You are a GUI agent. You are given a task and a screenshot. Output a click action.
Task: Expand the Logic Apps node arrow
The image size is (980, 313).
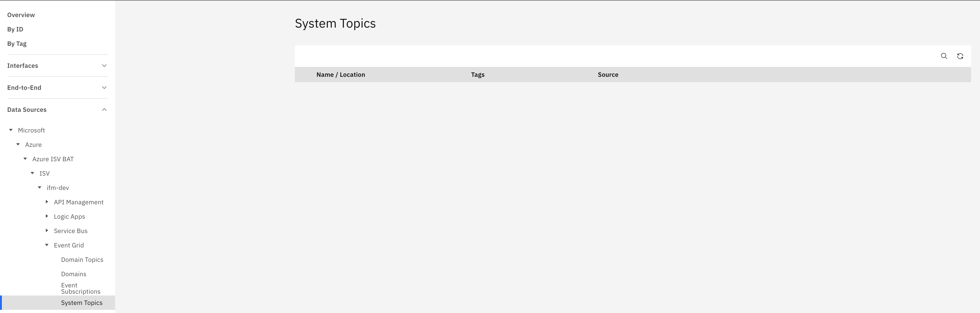[x=47, y=216]
